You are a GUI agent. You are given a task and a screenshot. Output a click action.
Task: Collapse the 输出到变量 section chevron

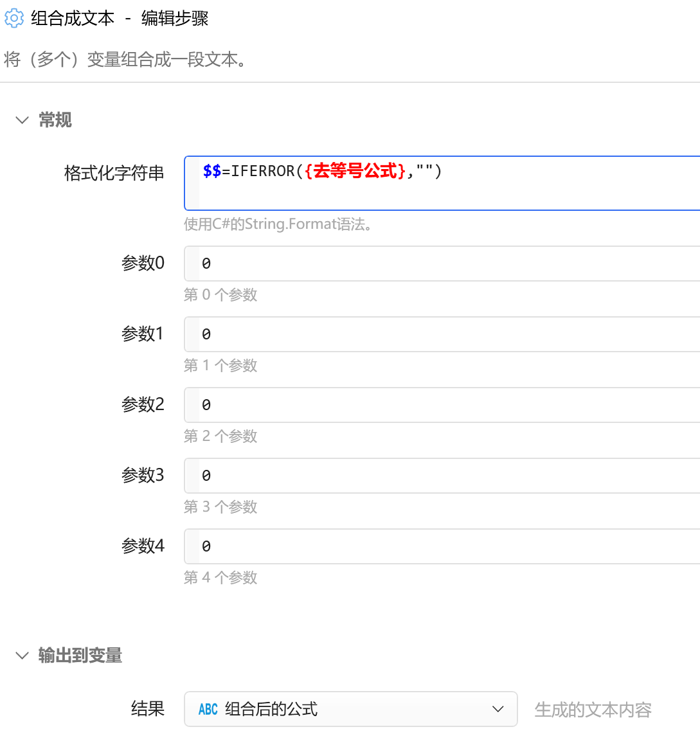22,656
